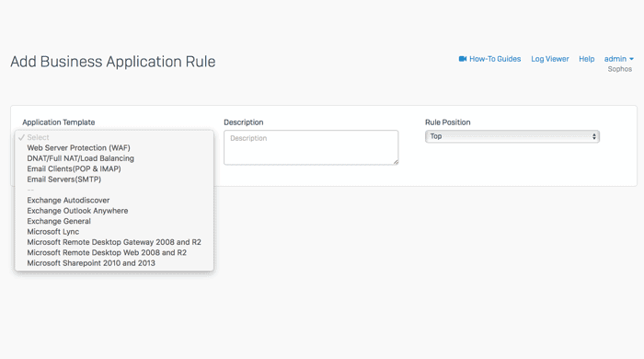The width and height of the screenshot is (644, 359).
Task: Select Microsoft Remote Desktop Gateway 2008 and R2
Action: coord(114,242)
